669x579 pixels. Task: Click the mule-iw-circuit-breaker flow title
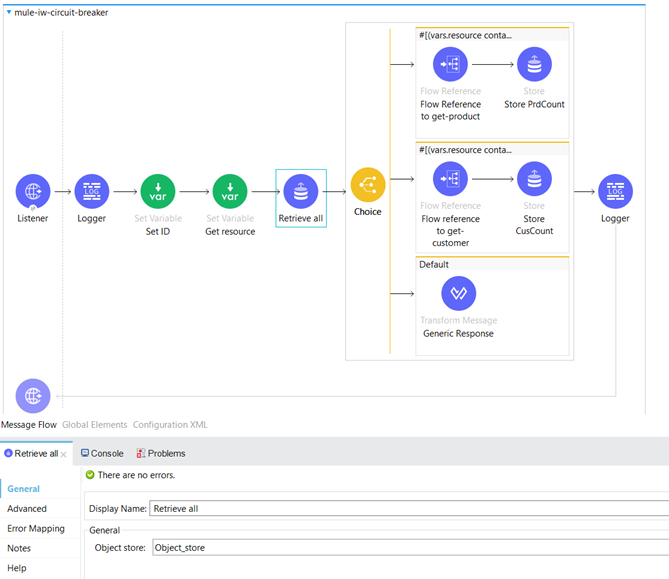point(61,13)
